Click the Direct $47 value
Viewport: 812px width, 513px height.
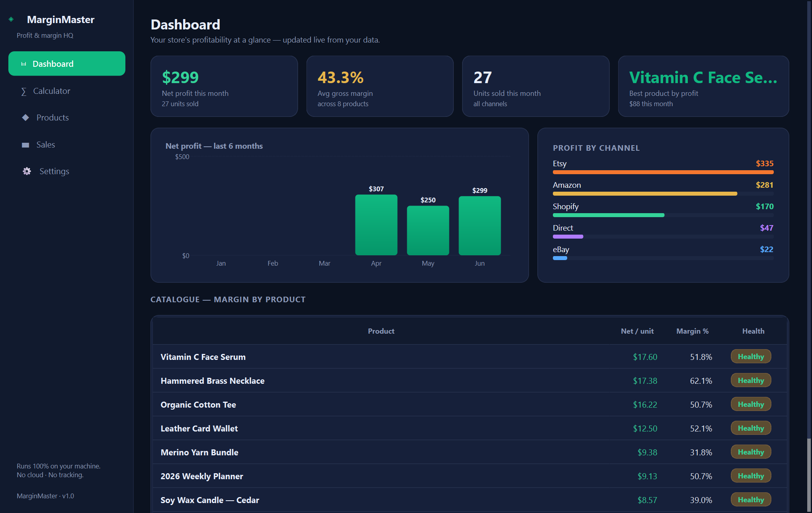tap(767, 228)
